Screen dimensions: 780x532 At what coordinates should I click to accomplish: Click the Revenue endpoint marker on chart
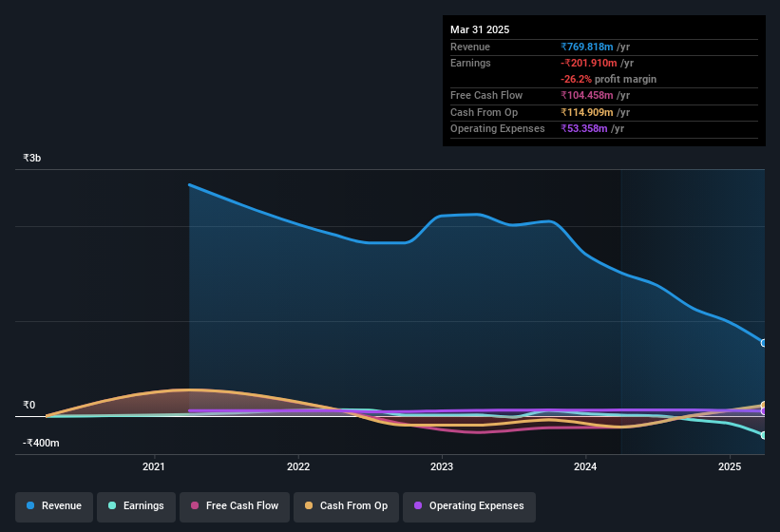coord(764,343)
